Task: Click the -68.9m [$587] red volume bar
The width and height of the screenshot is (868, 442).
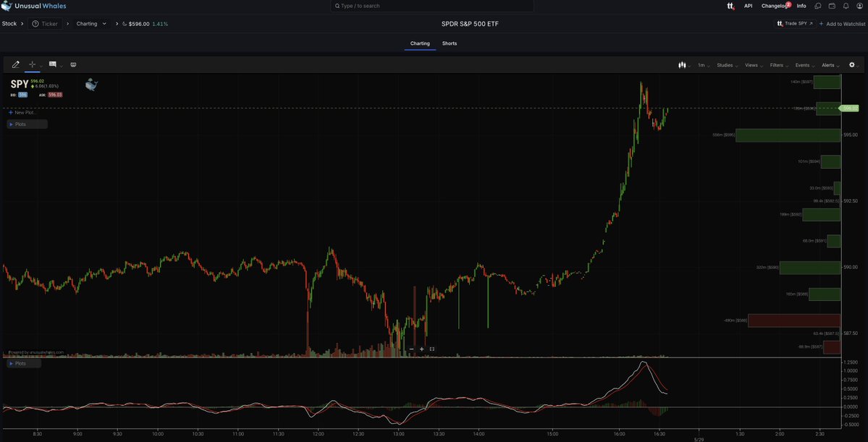Action: (x=832, y=347)
